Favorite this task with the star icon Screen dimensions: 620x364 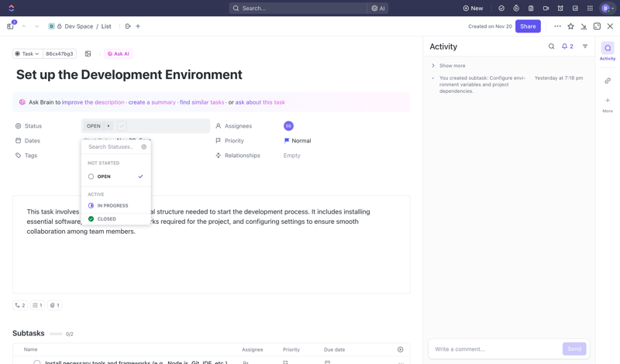coord(570,26)
